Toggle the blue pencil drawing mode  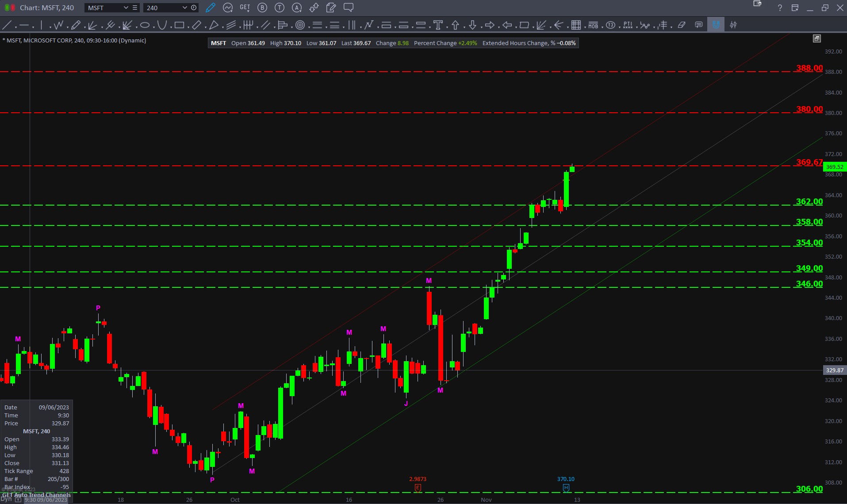[x=211, y=8]
